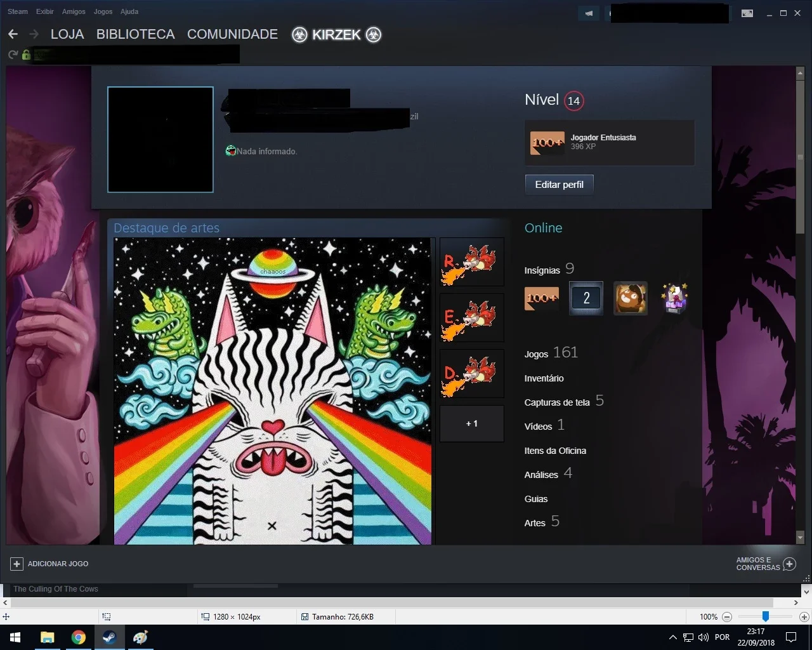Open the Guias link

pyautogui.click(x=536, y=499)
